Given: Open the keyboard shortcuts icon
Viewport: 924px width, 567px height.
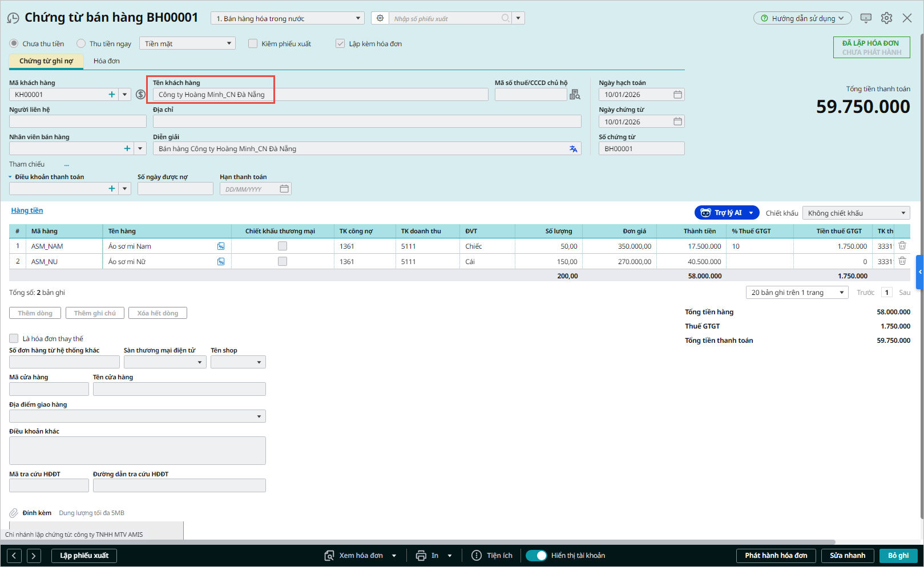Looking at the screenshot, I should [866, 18].
